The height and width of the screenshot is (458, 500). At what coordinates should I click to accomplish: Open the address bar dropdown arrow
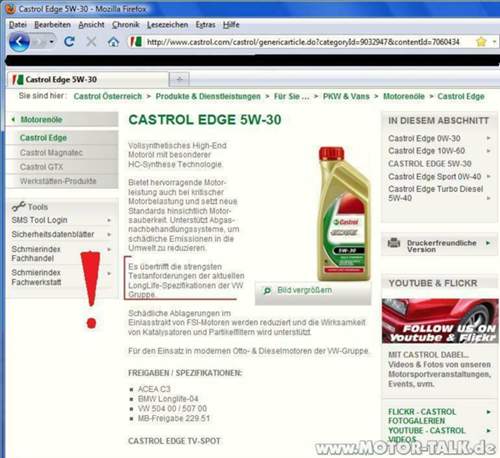[494, 42]
